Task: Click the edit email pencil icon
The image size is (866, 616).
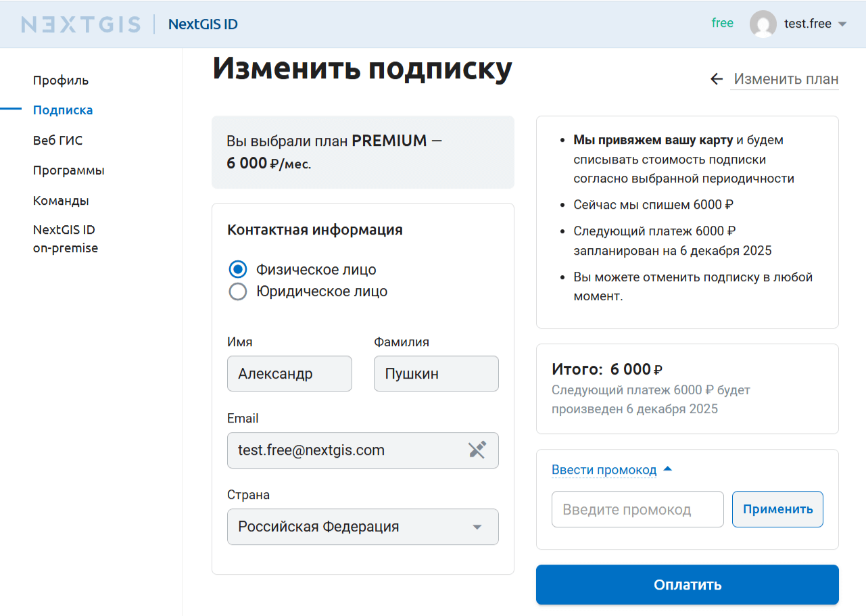Action: [477, 450]
